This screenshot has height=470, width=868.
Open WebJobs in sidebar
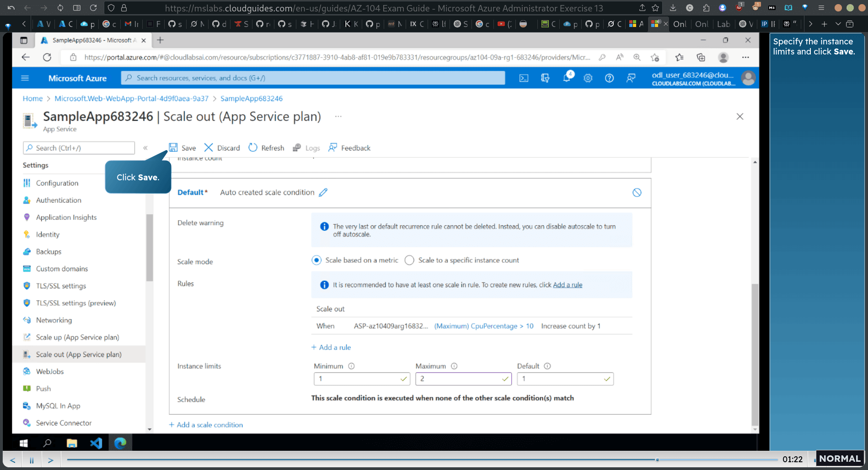[x=50, y=372]
